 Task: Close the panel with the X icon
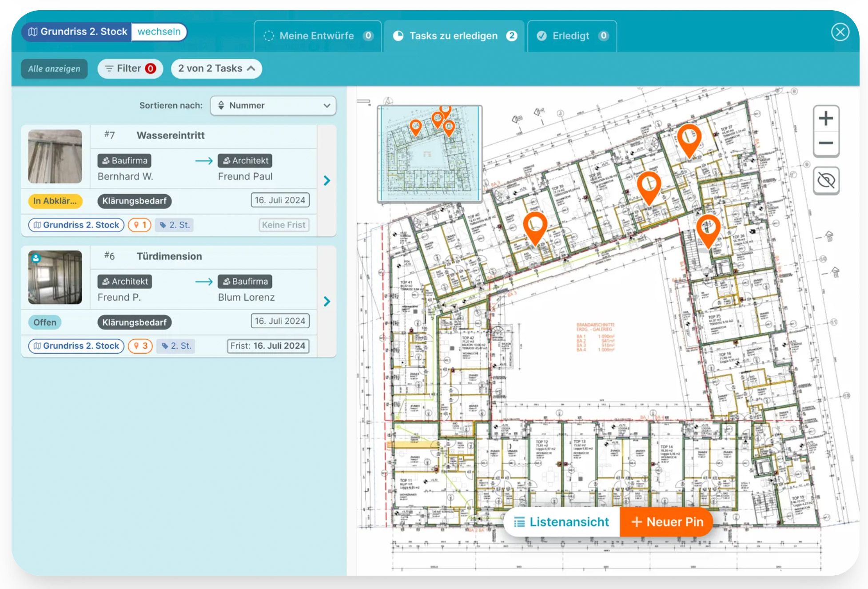coord(840,32)
